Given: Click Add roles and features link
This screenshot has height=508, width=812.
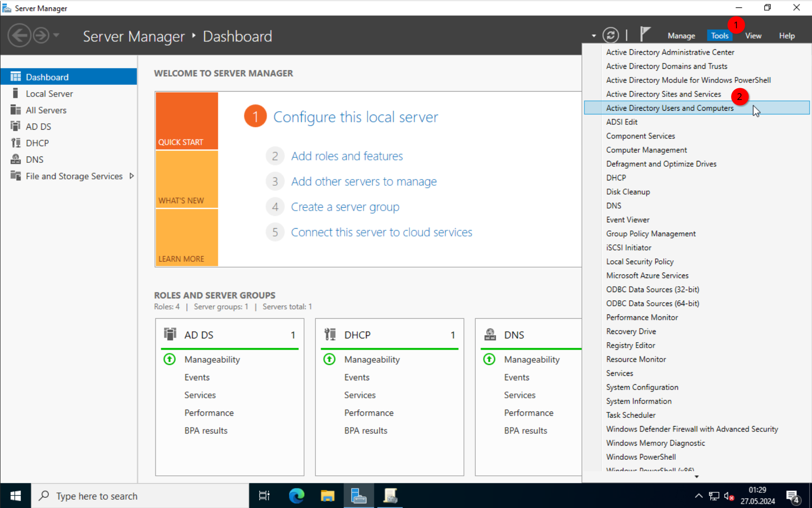Looking at the screenshot, I should coord(347,156).
